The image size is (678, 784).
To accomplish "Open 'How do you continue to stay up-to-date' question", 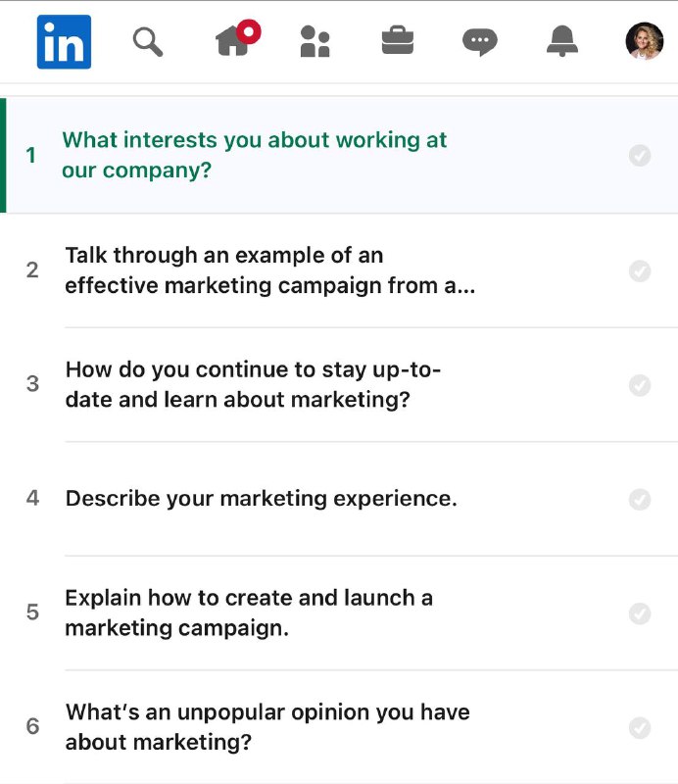I will click(x=339, y=384).
